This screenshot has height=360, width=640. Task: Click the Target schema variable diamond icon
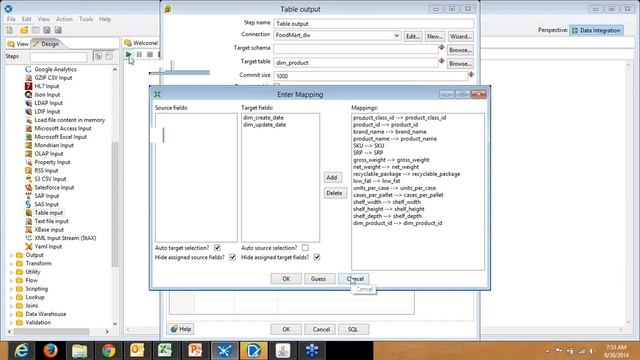tap(442, 47)
